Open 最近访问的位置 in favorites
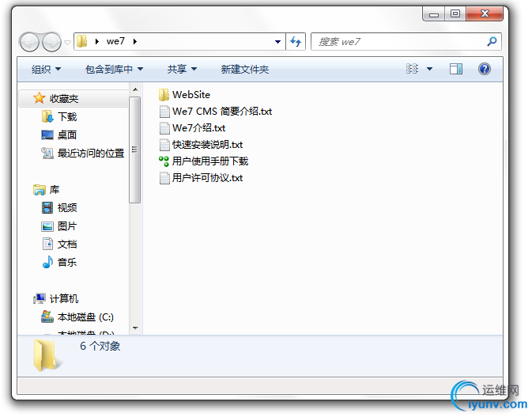Viewport: 532px width, 417px height. point(91,154)
